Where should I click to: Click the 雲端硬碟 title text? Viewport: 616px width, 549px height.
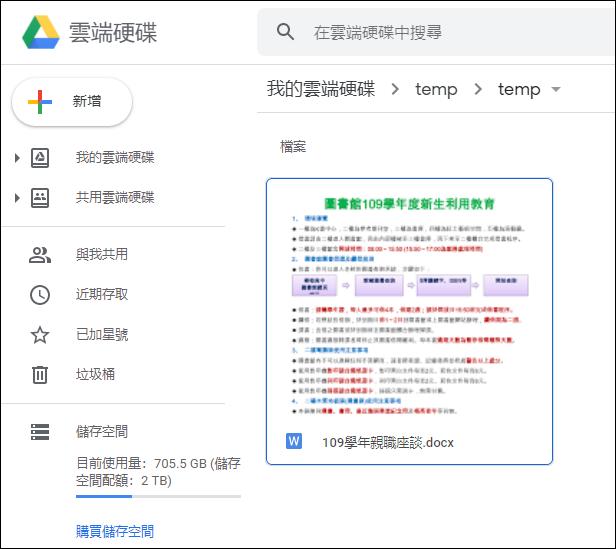point(113,32)
